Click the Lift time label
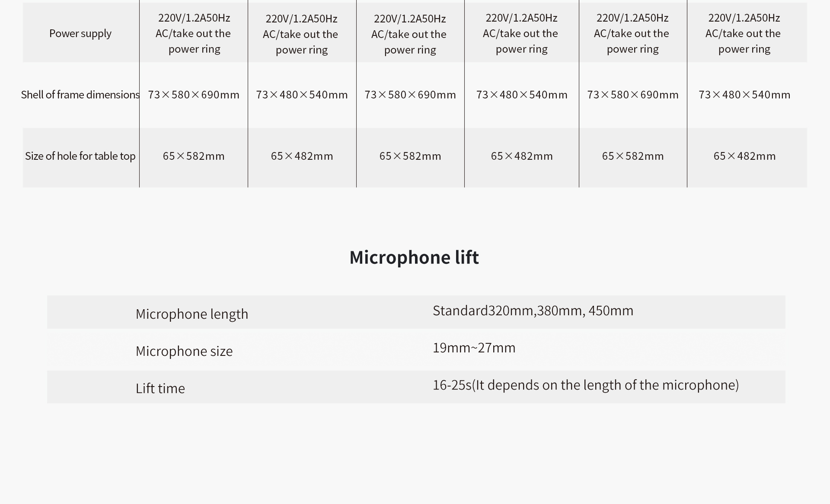 pos(160,388)
